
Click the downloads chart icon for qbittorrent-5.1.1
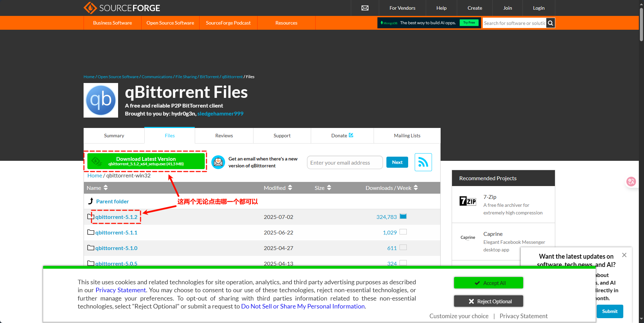[x=403, y=232]
